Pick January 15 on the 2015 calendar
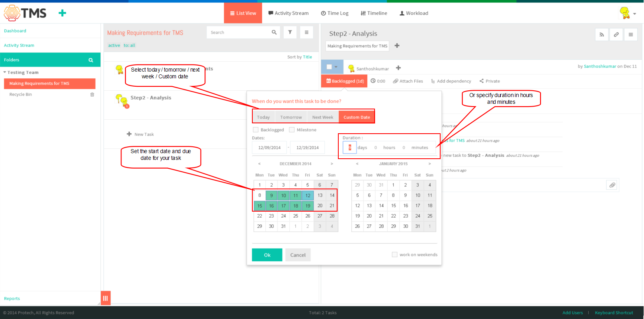This screenshot has width=644, height=319. [393, 206]
